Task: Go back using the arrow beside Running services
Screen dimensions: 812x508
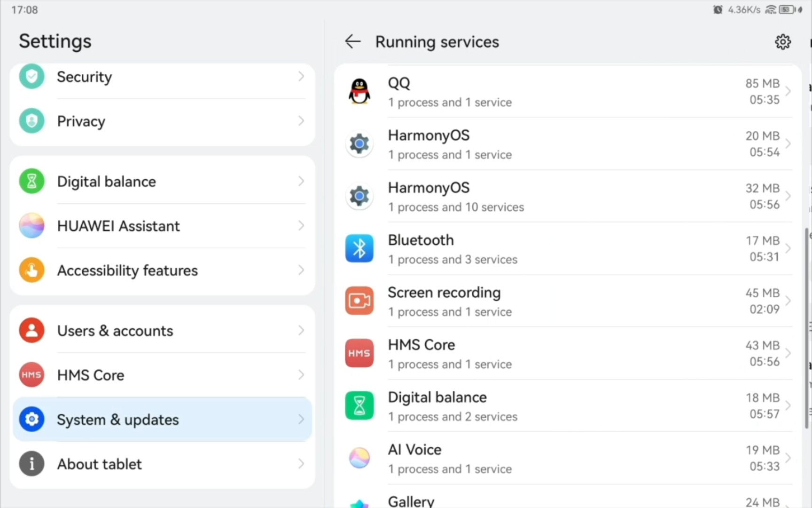Action: [x=352, y=42]
